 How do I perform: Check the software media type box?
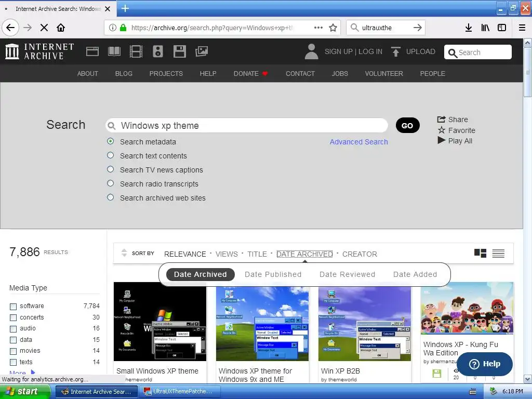(x=13, y=307)
